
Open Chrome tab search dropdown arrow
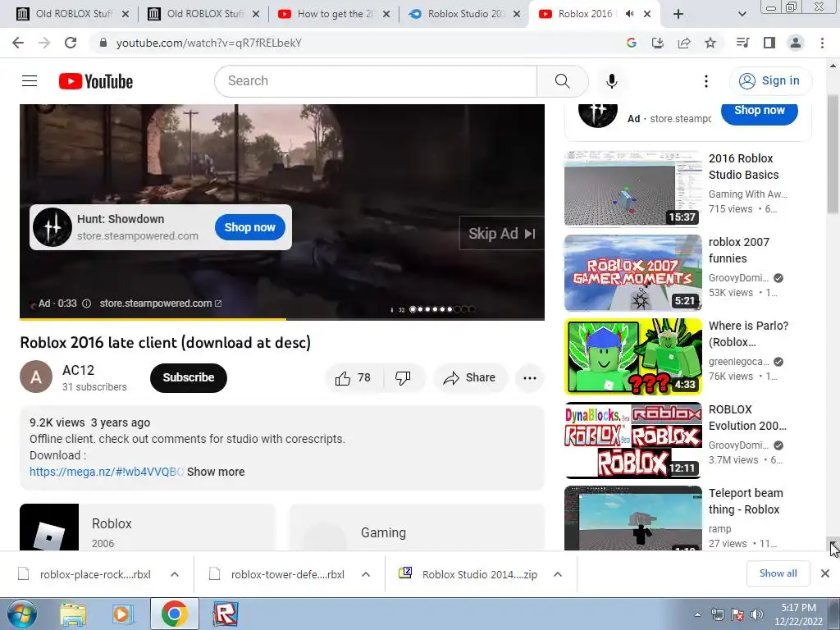742,14
